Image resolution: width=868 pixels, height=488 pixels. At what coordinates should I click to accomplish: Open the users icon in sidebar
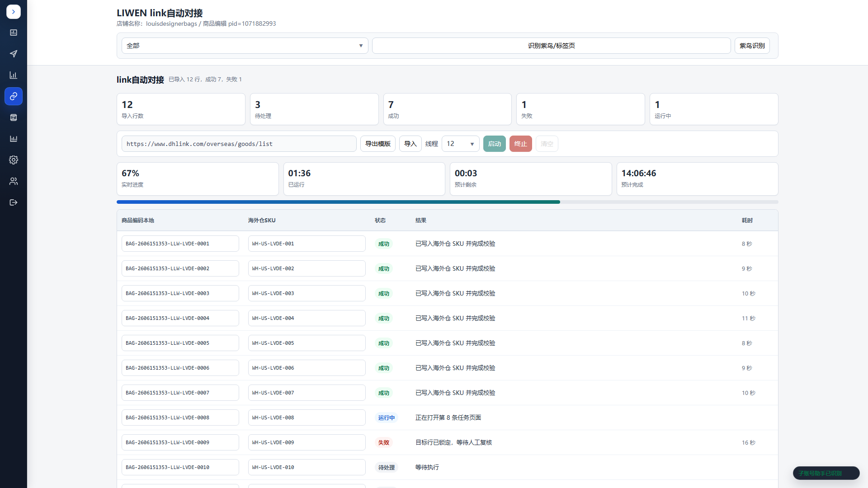pos(14,181)
